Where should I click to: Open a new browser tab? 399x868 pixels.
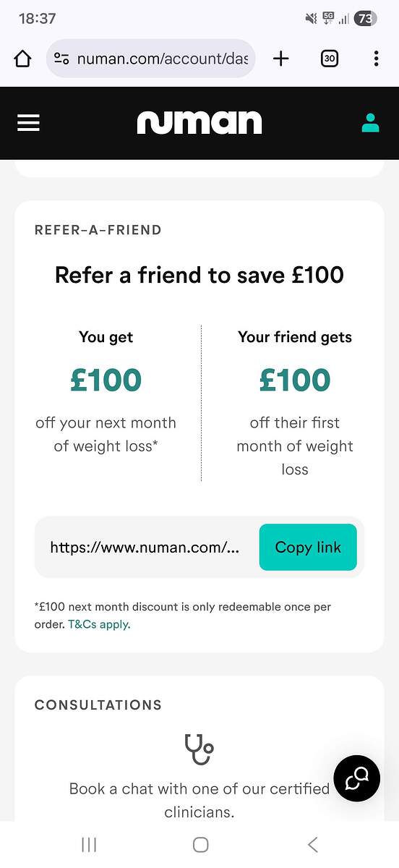(x=280, y=59)
